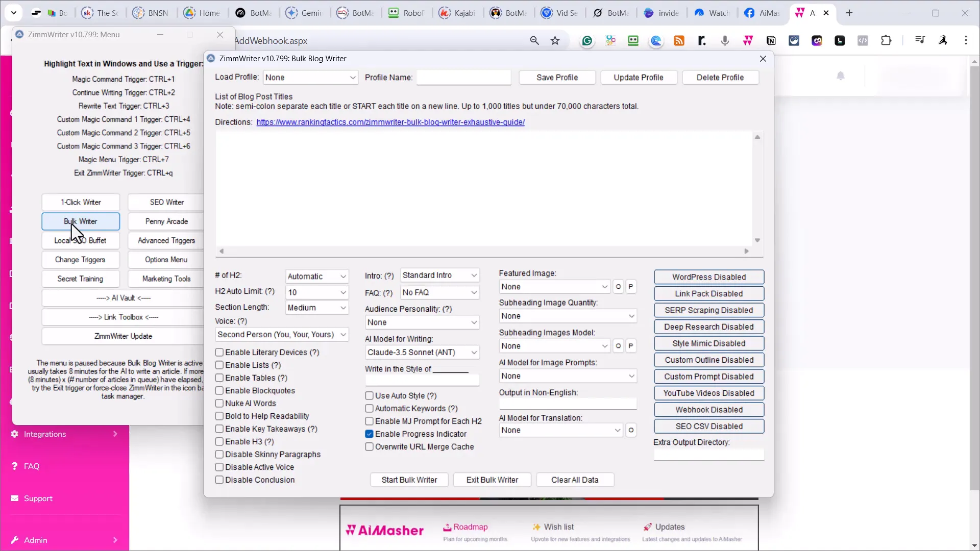Click SEO Writer in ZimmWriter menu
980x551 pixels.
point(166,203)
